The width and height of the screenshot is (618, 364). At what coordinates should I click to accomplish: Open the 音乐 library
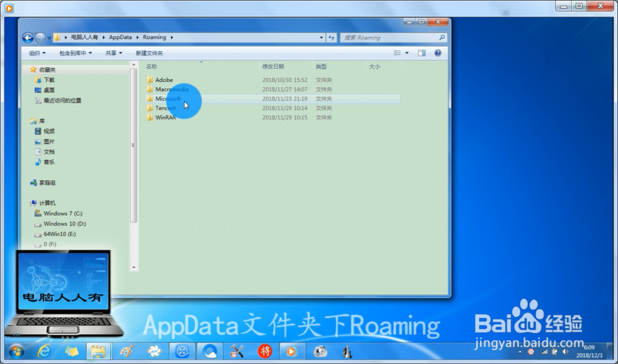click(x=49, y=162)
